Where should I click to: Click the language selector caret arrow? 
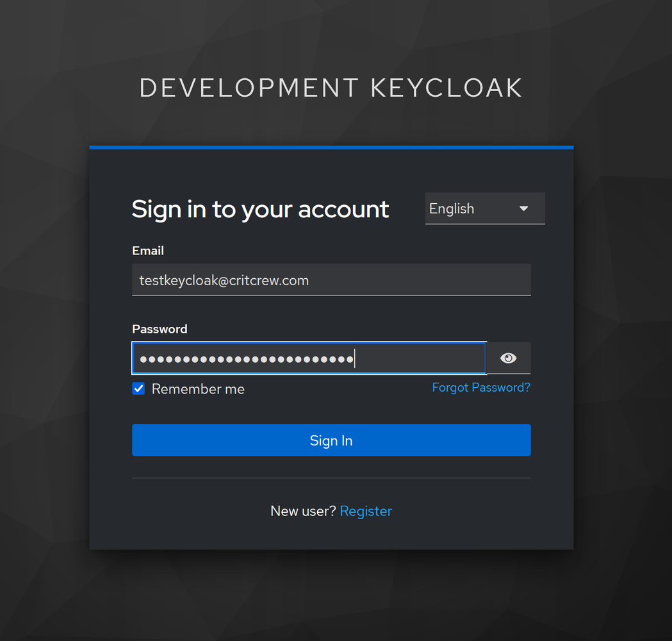point(523,209)
